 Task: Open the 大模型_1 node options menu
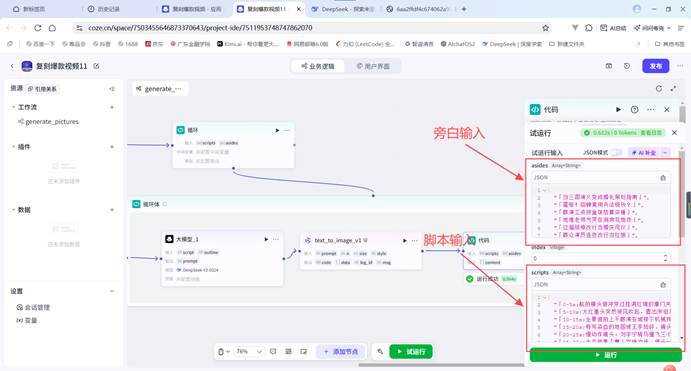[x=276, y=239]
